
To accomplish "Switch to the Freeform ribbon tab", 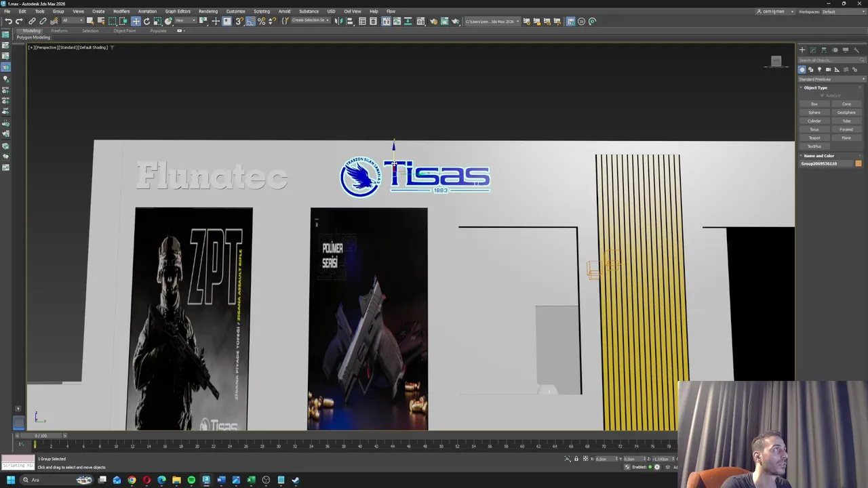I will coord(59,31).
